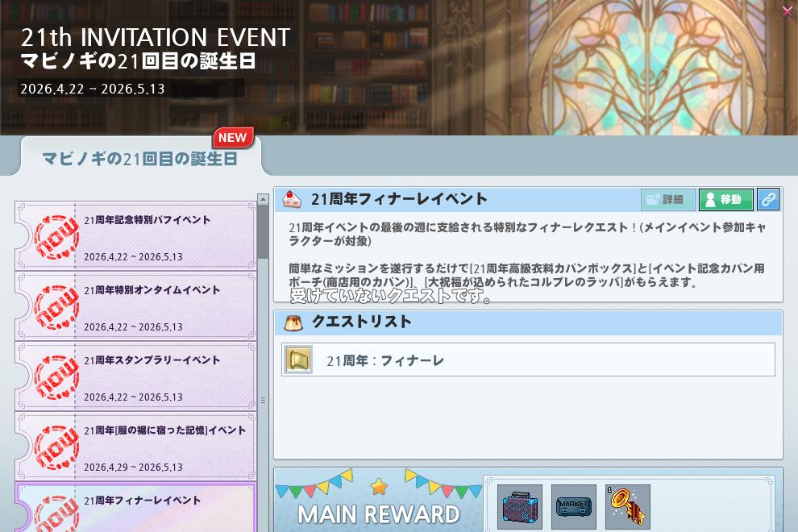Click the red now stamp on 21周年特別オンタイムイベント

(56, 307)
